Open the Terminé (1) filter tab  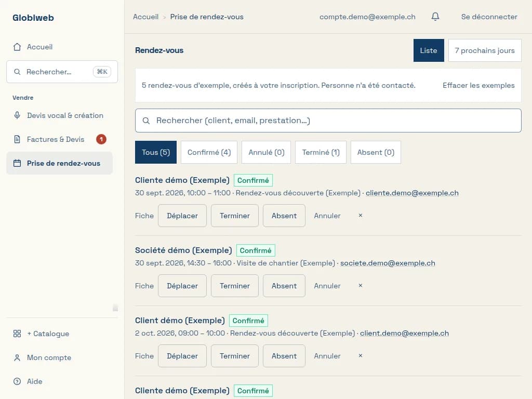point(321,152)
